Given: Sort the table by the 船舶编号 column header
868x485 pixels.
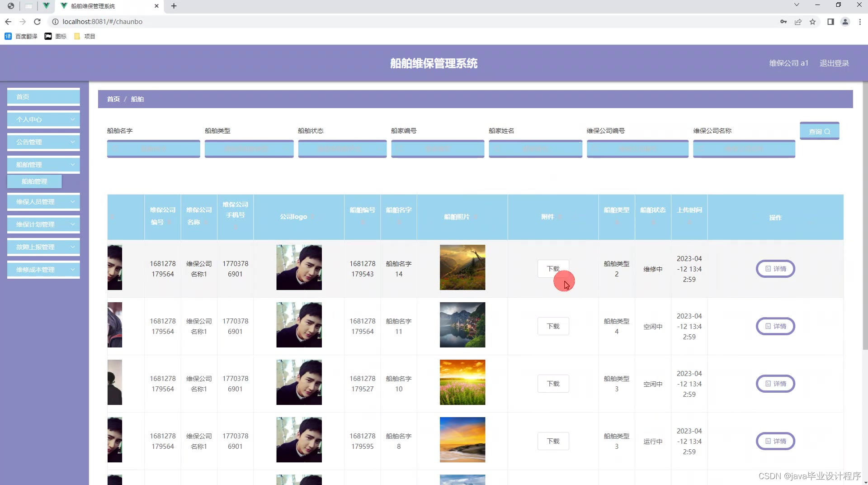Looking at the screenshot, I should click(x=362, y=216).
